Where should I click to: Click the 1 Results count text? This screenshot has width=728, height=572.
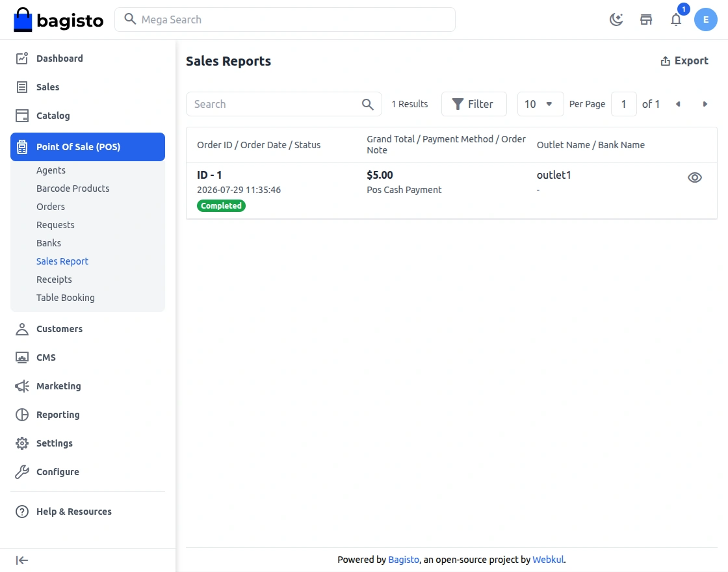click(409, 104)
